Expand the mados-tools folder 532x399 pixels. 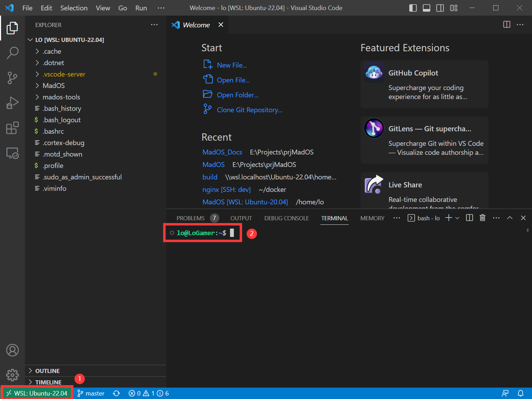[96, 97]
